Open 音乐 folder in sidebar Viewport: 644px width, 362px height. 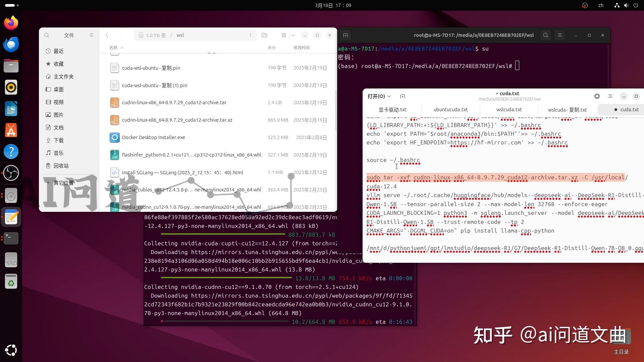(x=69, y=153)
